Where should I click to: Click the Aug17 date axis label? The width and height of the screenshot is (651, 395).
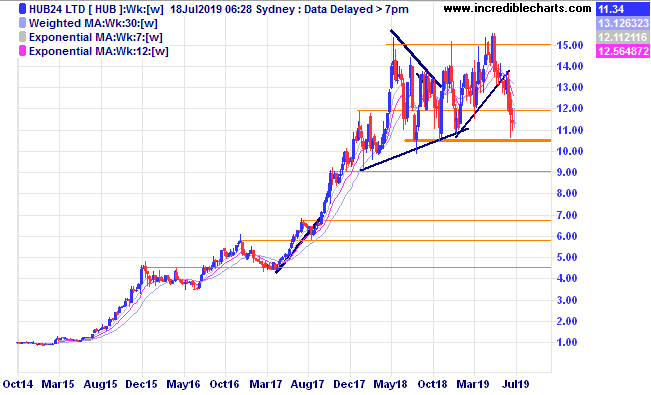tap(307, 384)
